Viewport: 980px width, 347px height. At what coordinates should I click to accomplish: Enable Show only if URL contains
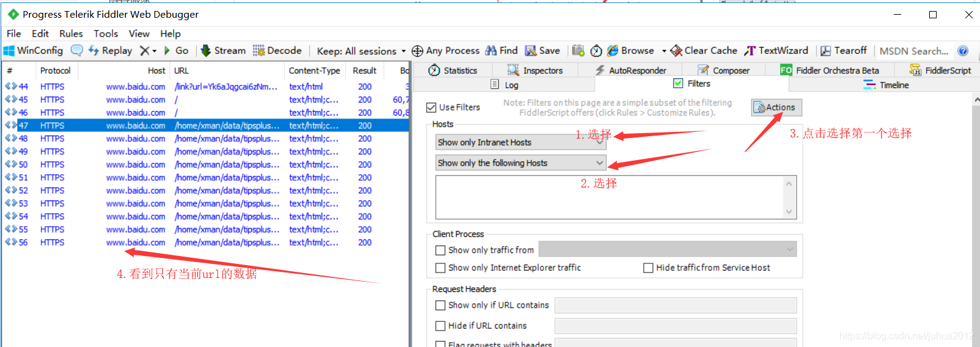coord(440,305)
